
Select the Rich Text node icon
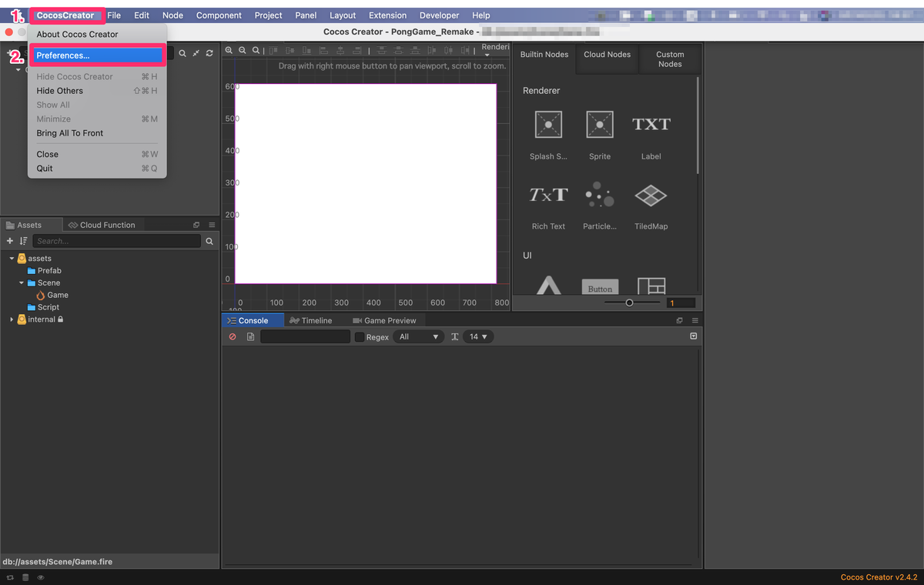point(548,195)
